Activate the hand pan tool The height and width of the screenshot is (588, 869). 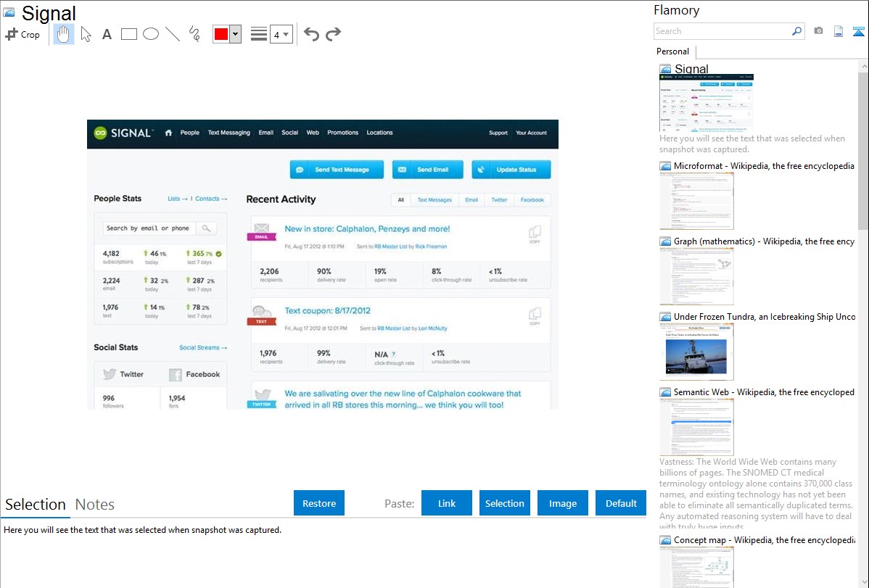coord(64,34)
